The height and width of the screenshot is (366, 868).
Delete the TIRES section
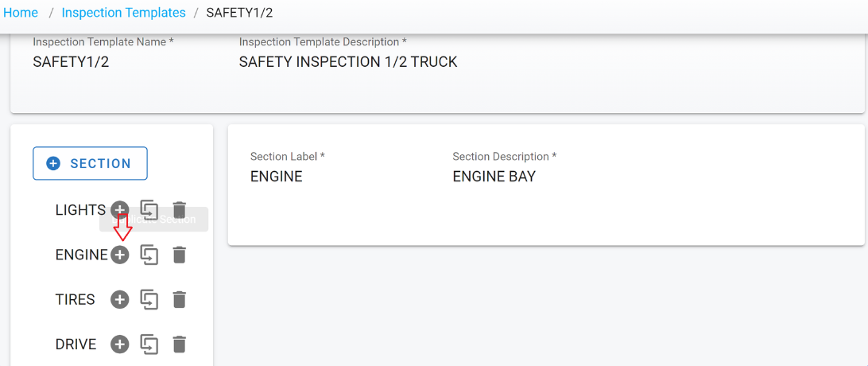coord(180,300)
